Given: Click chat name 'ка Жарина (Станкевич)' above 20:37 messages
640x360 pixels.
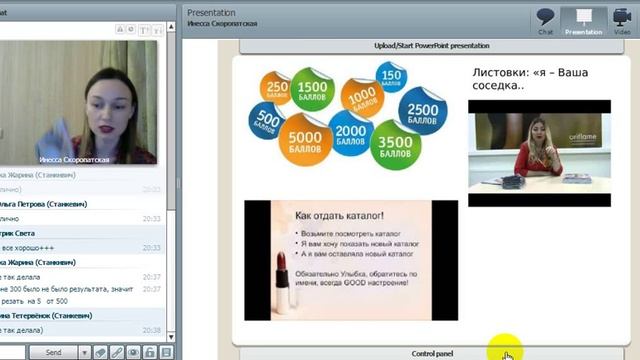Looking at the screenshot, I should coord(38,262).
